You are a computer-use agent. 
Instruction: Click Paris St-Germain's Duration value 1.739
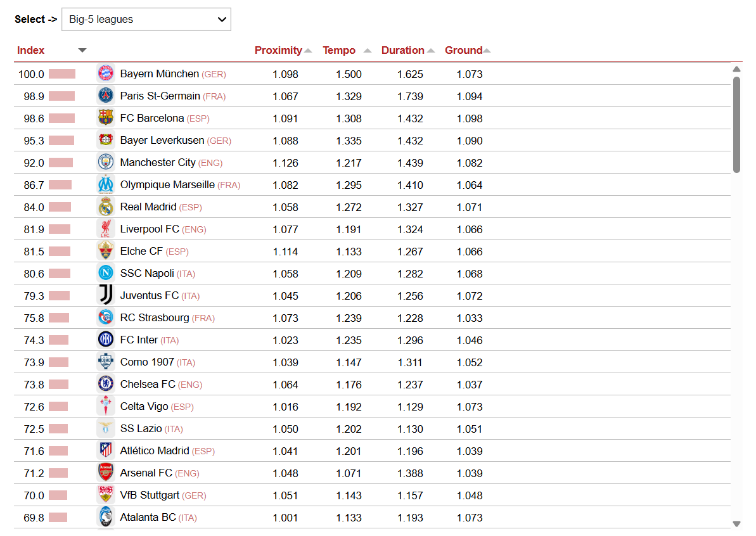pyautogui.click(x=410, y=96)
